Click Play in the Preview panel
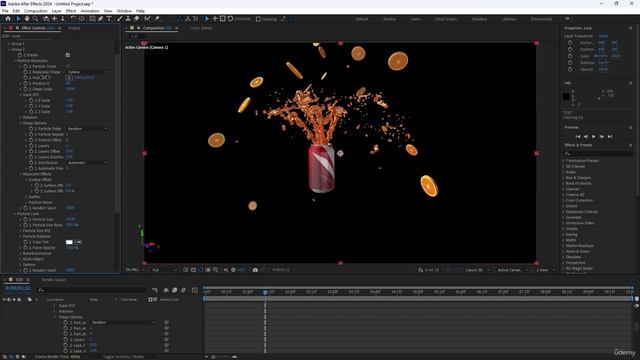Viewport: 640px width, 360px height. (593, 136)
